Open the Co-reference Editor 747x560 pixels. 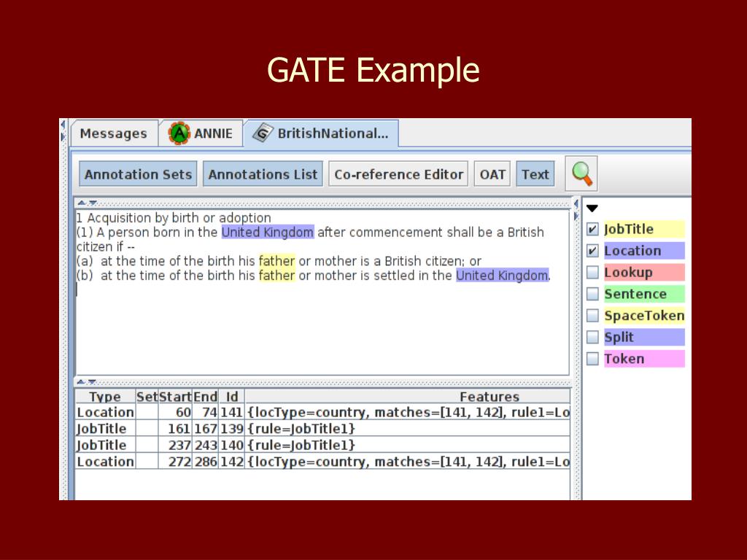pyautogui.click(x=398, y=174)
